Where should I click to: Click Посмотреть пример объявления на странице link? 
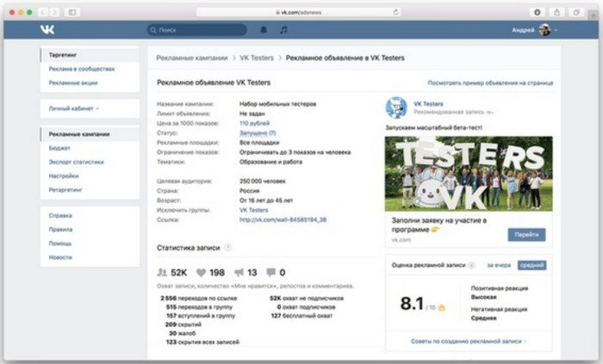pyautogui.click(x=490, y=83)
